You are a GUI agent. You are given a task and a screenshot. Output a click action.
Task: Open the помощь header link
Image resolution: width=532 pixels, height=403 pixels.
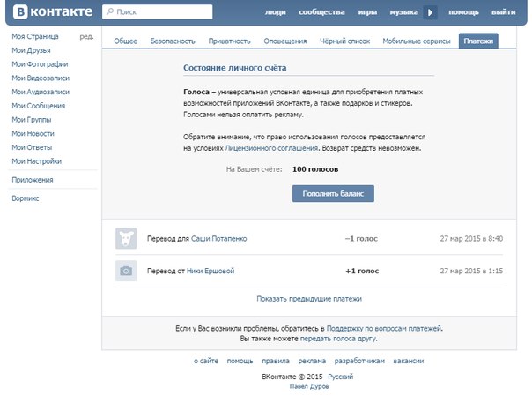click(x=463, y=12)
